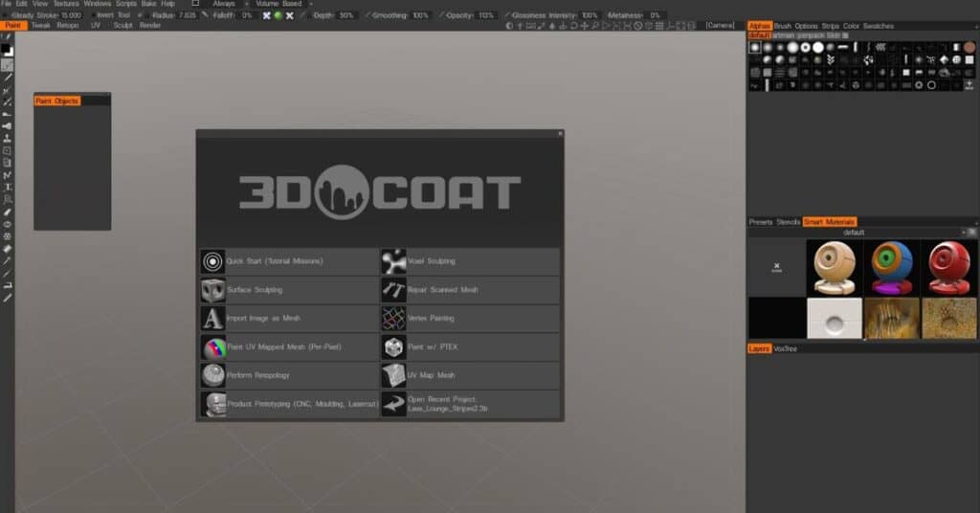Start Voxel Sculpting from the splash dialog
Image resolution: width=980 pixels, height=513 pixels.
pos(470,261)
